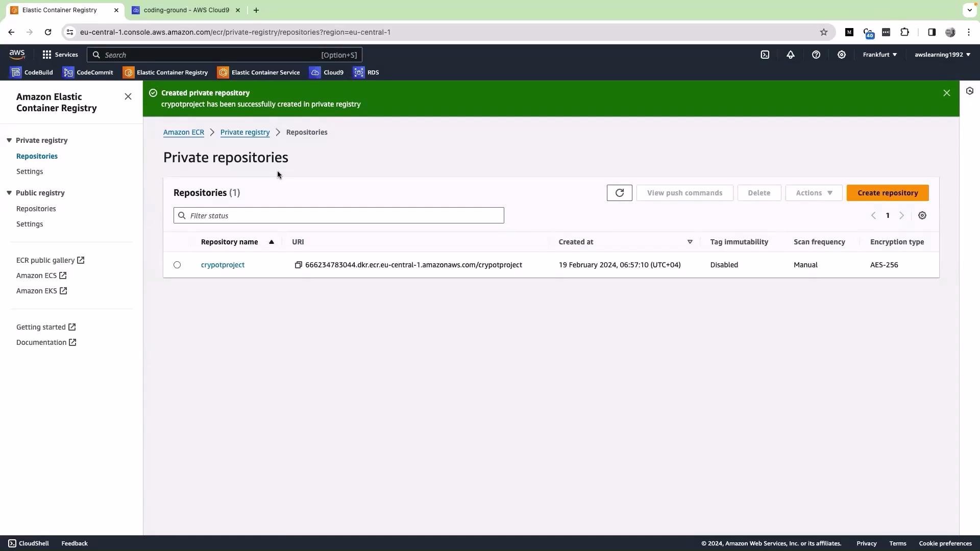This screenshot has width=980, height=551.
Task: Focus the AWS console Search box
Action: pyautogui.click(x=225, y=55)
